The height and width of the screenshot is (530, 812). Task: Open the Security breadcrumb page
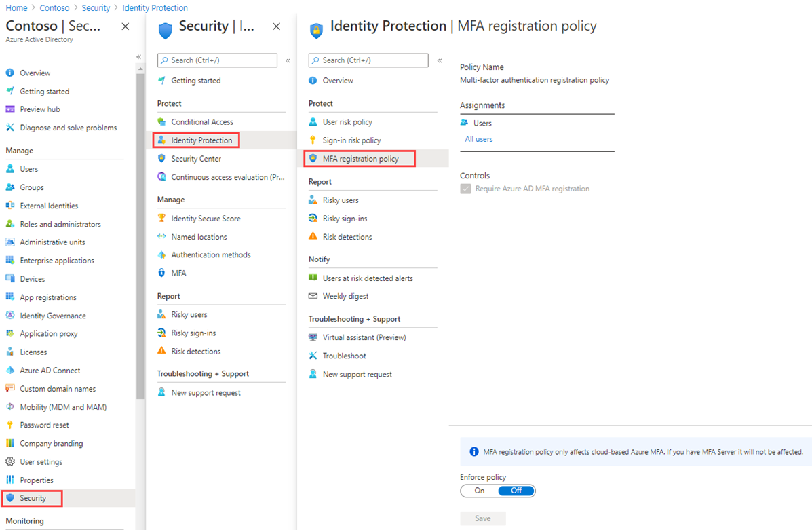(x=96, y=7)
